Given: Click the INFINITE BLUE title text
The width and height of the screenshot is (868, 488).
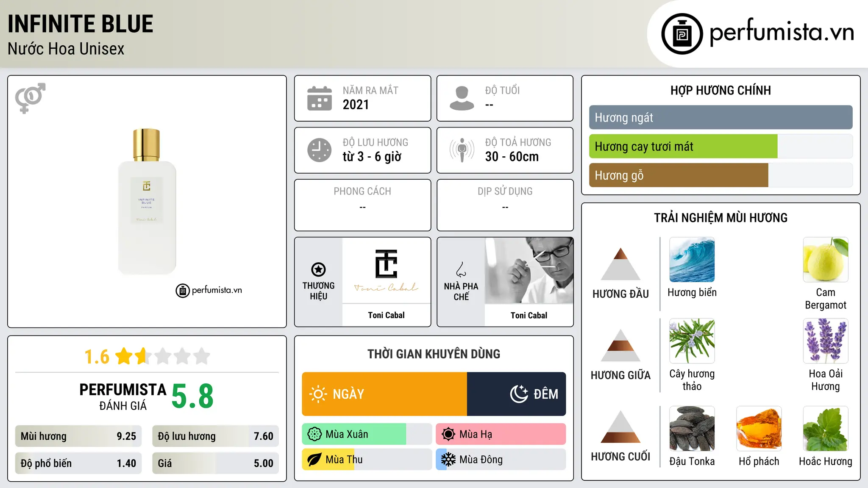Looking at the screenshot, I should 81,24.
